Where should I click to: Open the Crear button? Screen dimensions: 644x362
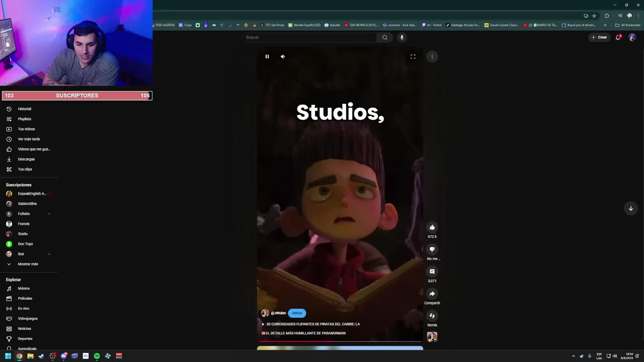pos(599,37)
